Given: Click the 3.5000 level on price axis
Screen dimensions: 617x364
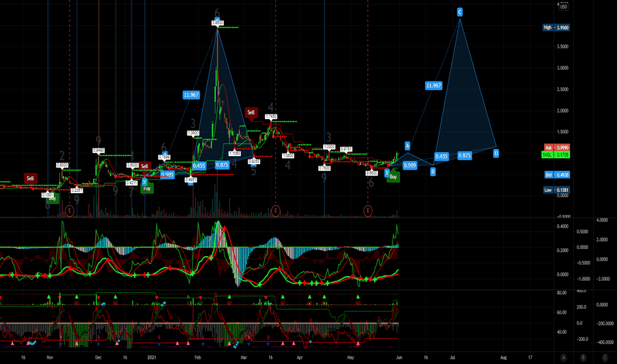Looking at the screenshot, I should pos(563,46).
